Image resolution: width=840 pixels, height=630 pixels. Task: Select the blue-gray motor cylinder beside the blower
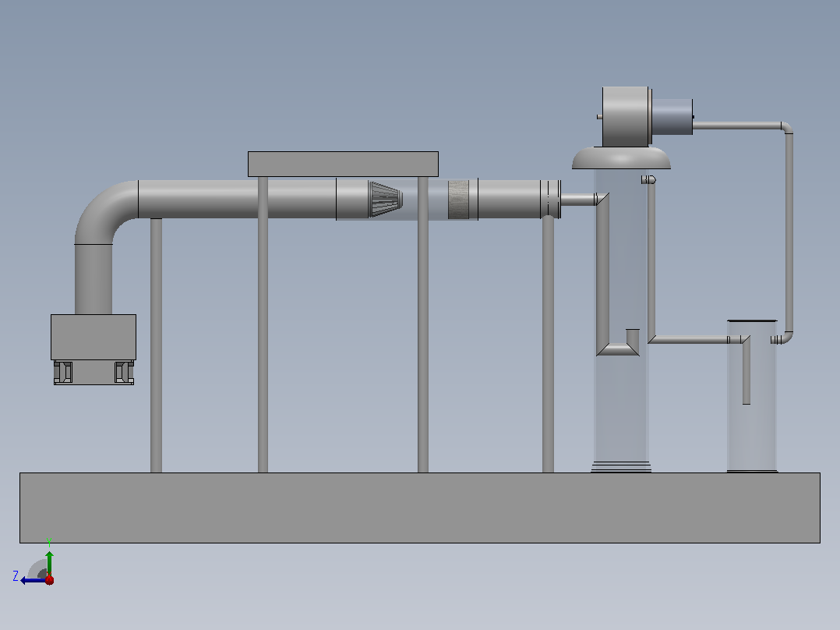(672, 117)
